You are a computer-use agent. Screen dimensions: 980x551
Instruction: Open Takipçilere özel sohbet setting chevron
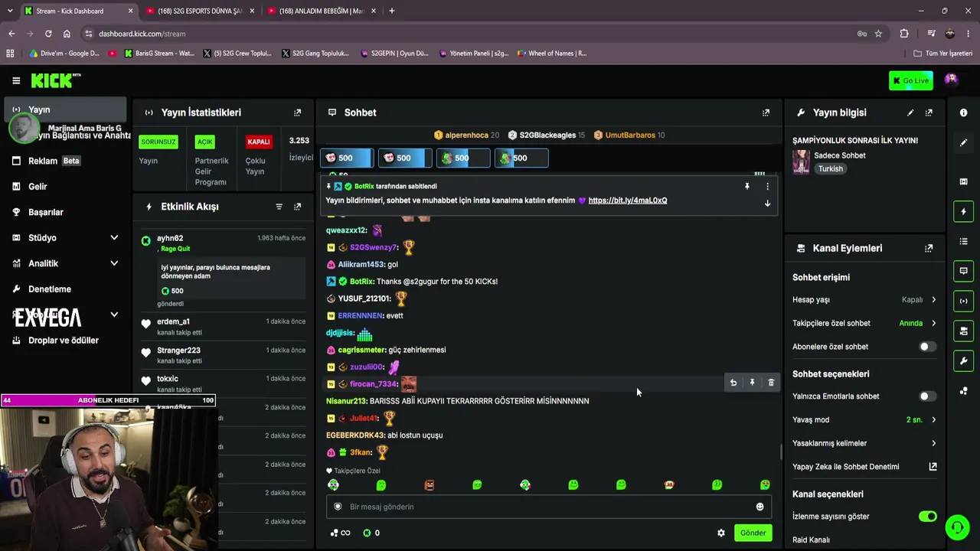pos(933,323)
